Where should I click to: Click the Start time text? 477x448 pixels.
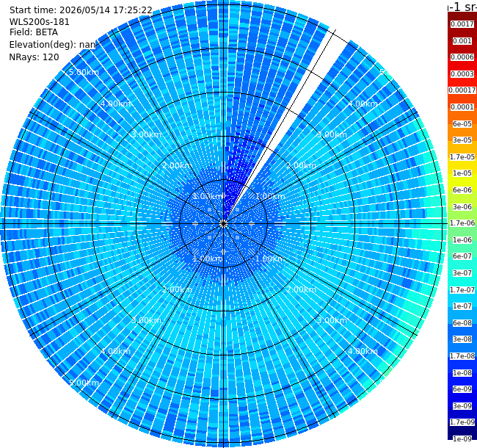pos(81,10)
